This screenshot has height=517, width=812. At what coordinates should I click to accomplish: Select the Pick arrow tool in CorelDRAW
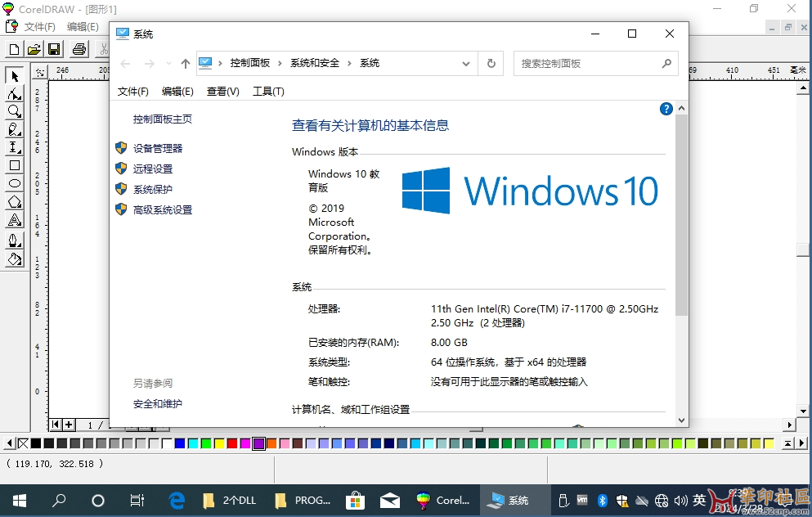[15, 75]
